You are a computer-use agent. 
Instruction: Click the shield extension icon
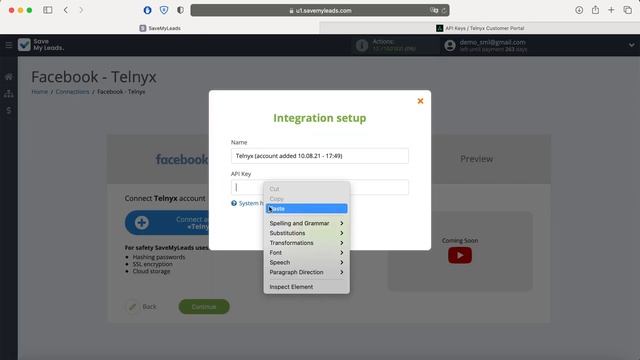(164, 10)
